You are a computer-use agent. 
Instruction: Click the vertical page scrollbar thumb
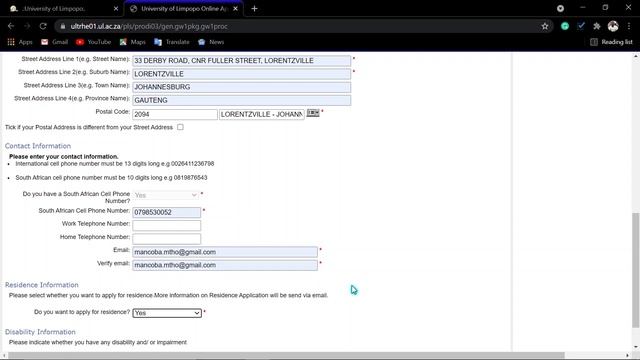(636, 270)
